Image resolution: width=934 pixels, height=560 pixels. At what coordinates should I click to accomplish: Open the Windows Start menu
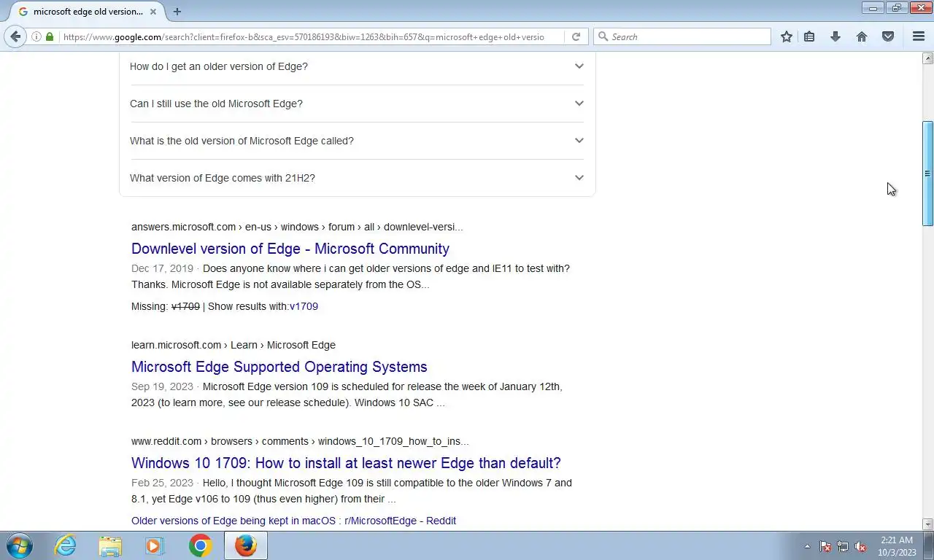(20, 545)
